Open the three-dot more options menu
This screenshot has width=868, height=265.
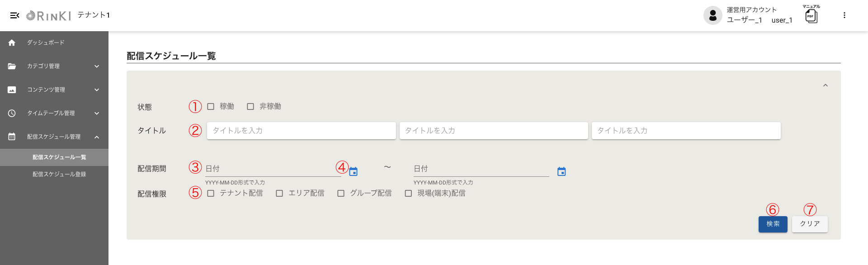844,15
